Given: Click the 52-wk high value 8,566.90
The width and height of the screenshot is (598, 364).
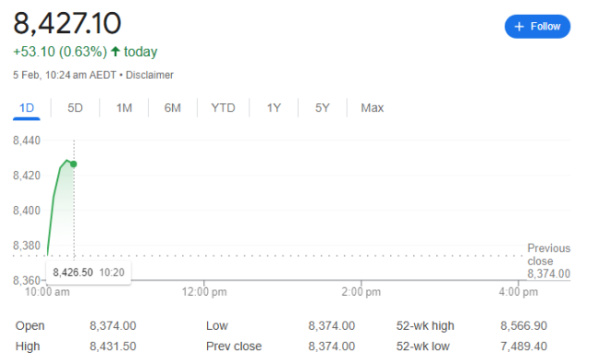Looking at the screenshot, I should 523,326.
